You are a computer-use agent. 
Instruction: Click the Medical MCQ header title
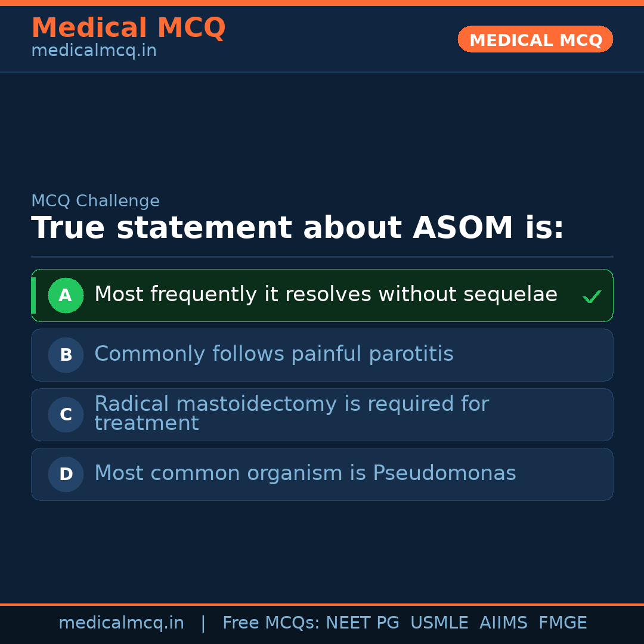128,28
